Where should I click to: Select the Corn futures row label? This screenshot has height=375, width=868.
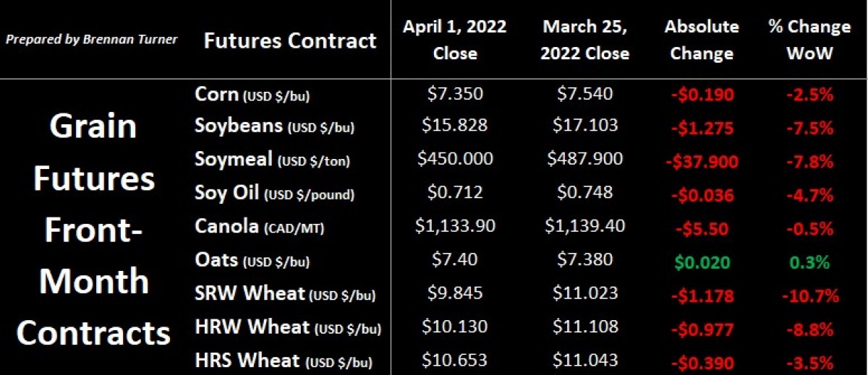coord(252,95)
